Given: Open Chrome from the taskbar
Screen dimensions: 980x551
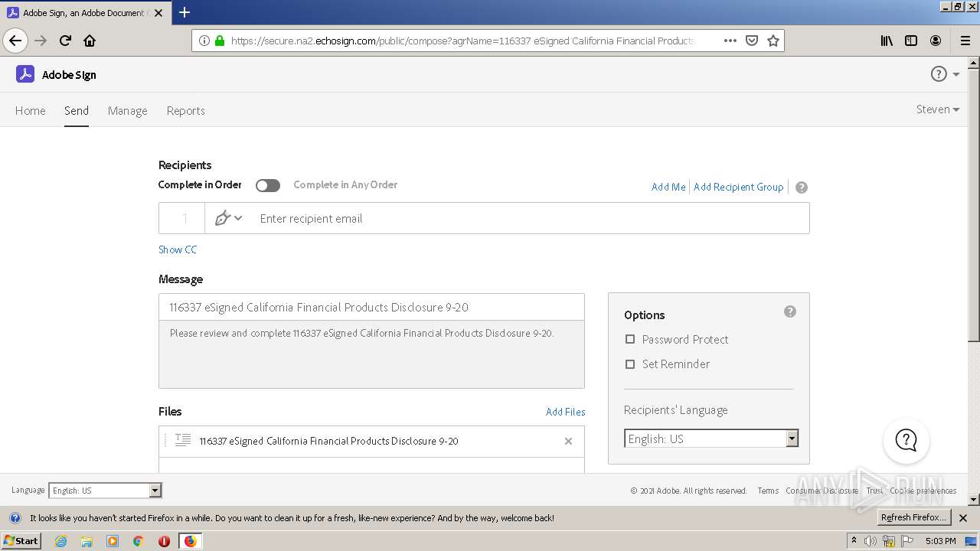Looking at the screenshot, I should click(139, 541).
